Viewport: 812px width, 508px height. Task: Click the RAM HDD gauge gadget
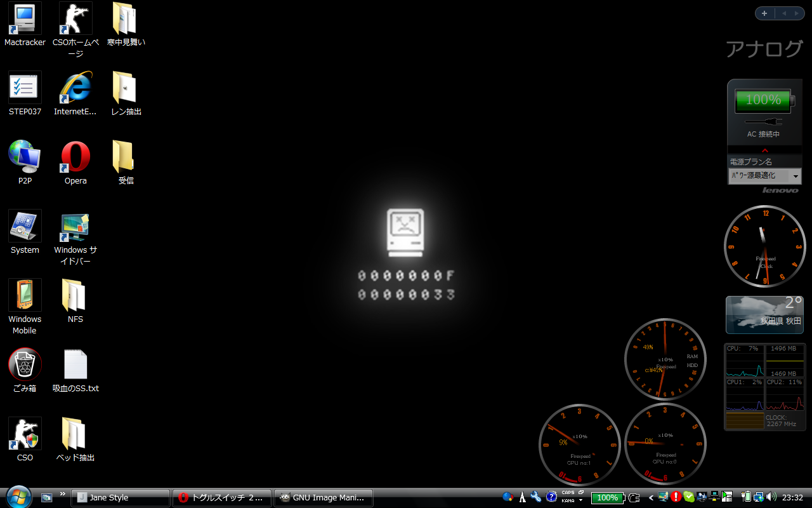pyautogui.click(x=665, y=359)
